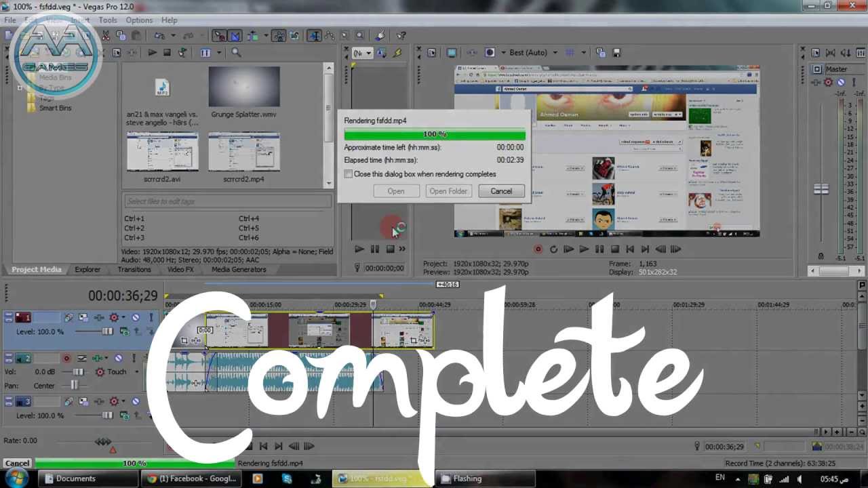Switch to the Transitions tab
Viewport: 868px width, 488px height.
[x=134, y=269]
